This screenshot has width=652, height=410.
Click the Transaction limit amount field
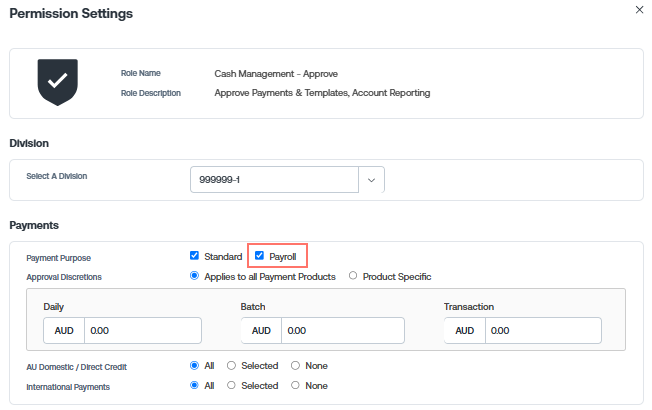click(x=543, y=331)
